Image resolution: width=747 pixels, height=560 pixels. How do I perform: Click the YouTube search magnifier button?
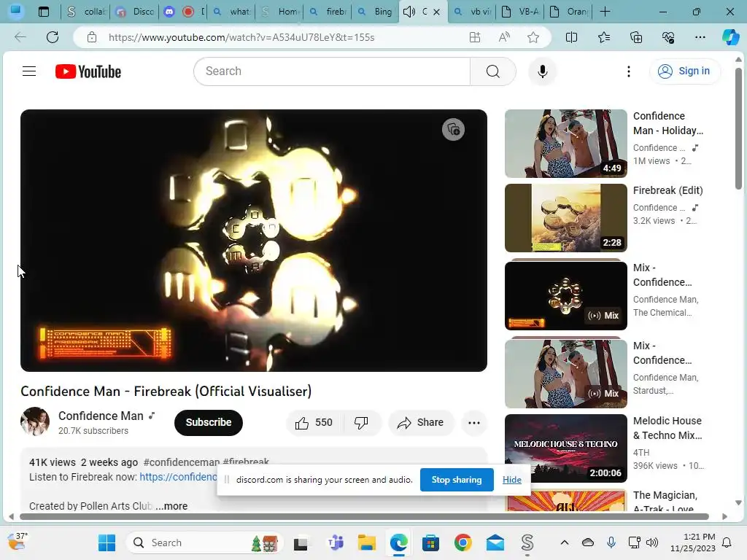tap(493, 71)
